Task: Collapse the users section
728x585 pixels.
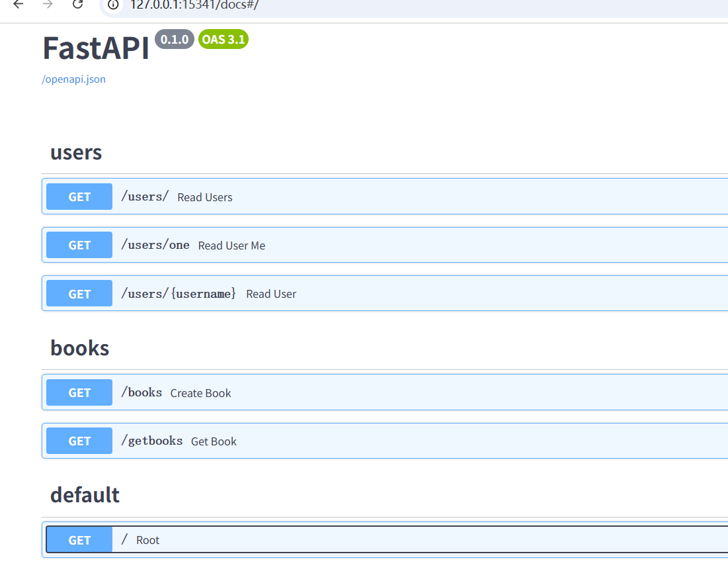Action: [75, 152]
